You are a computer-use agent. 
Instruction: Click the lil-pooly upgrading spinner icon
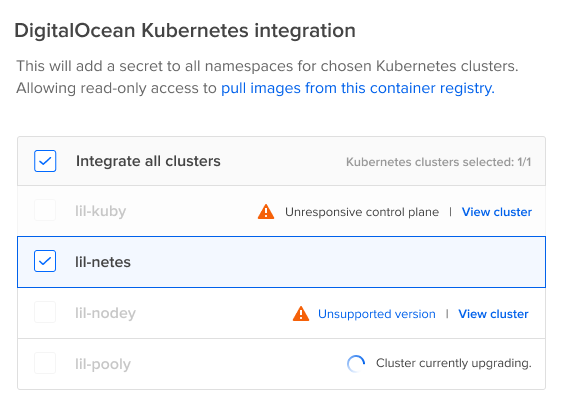[x=356, y=363]
